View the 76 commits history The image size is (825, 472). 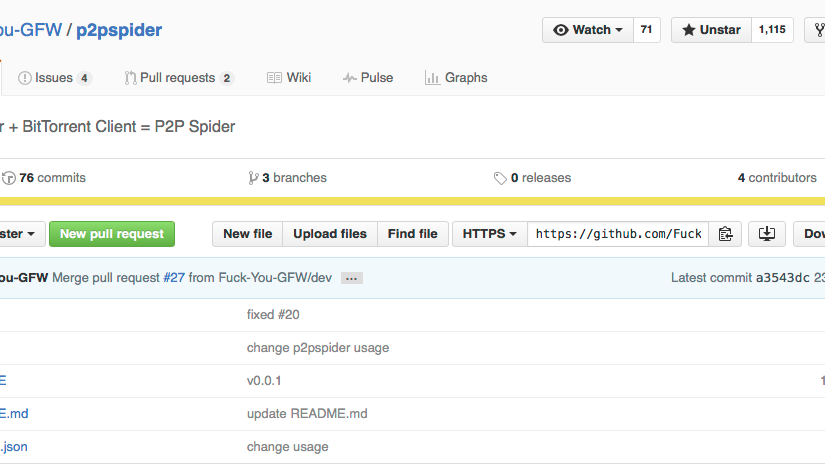(x=44, y=178)
